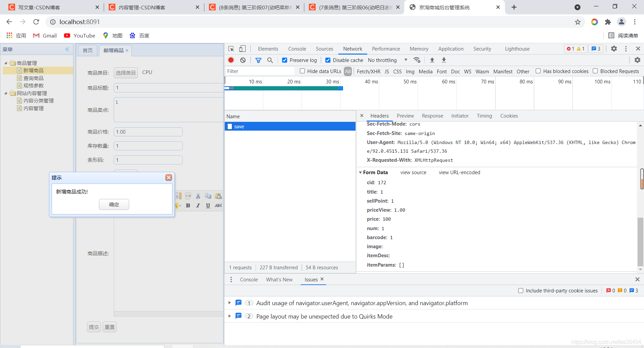This screenshot has width=644, height=348.
Task: Open the No throttling dropdown
Action: coord(388,60)
